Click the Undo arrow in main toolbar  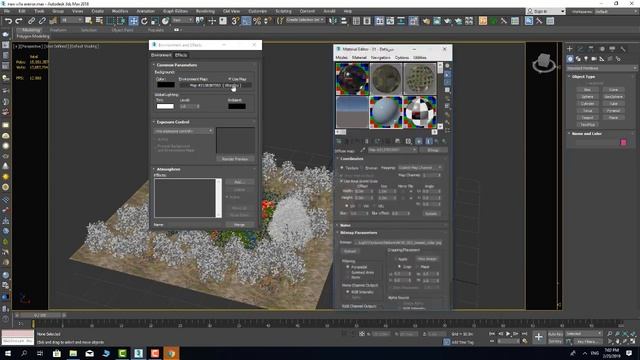pos(8,21)
